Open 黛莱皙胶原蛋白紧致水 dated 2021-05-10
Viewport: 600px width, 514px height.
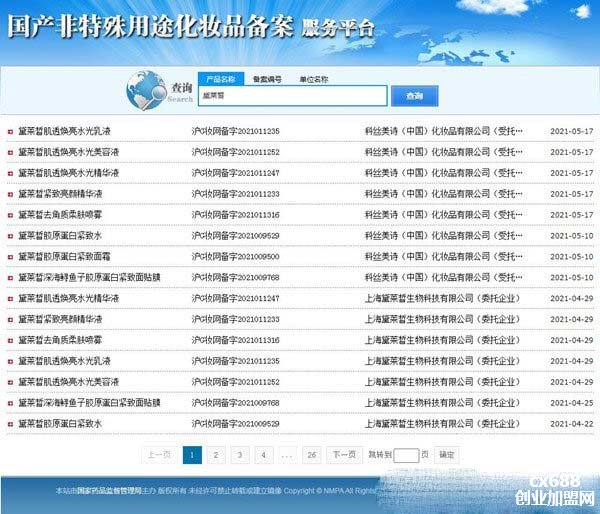[60, 236]
